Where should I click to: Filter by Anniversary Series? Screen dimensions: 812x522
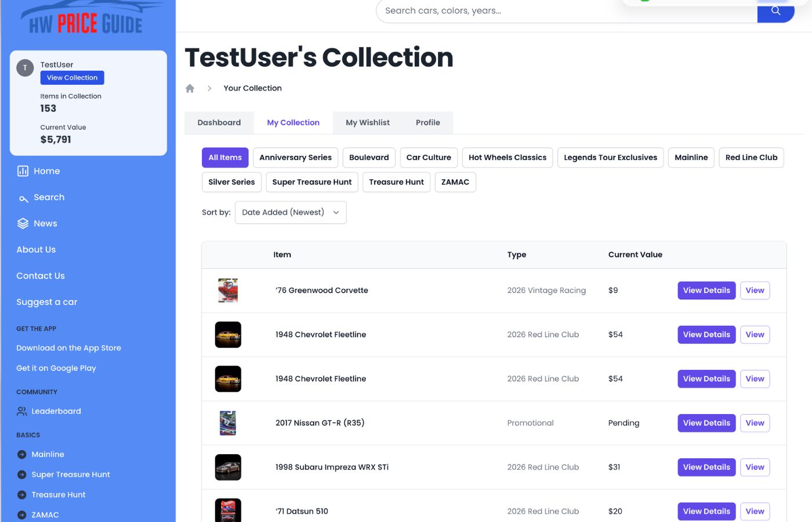[x=296, y=158]
